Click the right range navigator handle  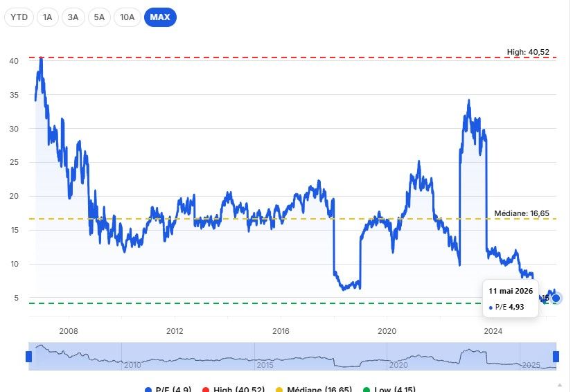556,357
